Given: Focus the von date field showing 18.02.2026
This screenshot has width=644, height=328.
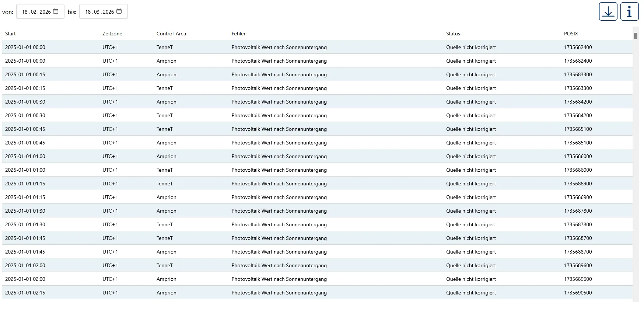Looking at the screenshot, I should (x=40, y=11).
